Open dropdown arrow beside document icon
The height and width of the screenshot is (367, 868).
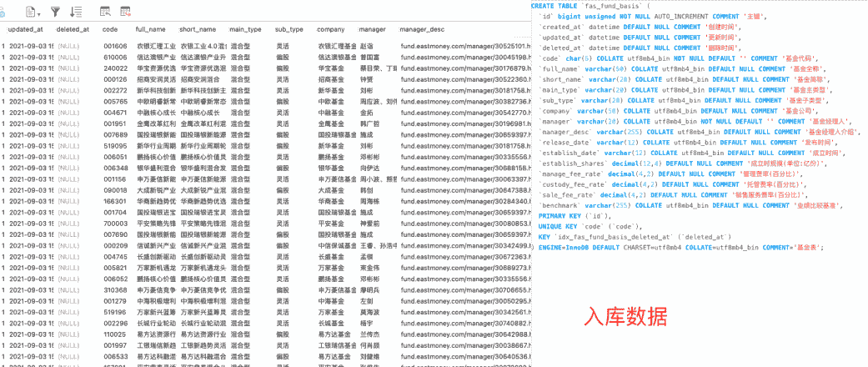point(39,13)
